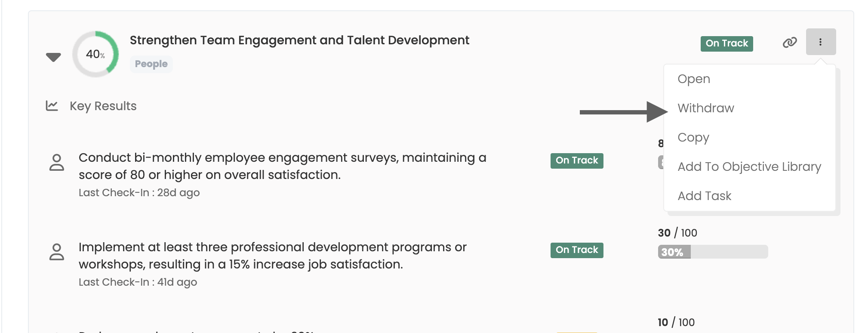The image size is (868, 333).
Task: Click On Track badge for engagement surveys
Action: (x=576, y=160)
